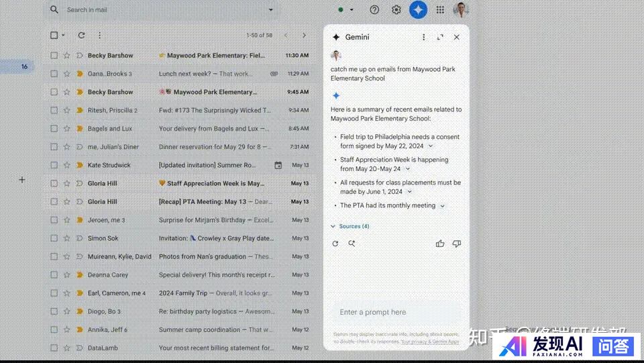Toggle importance marker on Deanna Carey email
The width and height of the screenshot is (644, 363).
(80, 274)
